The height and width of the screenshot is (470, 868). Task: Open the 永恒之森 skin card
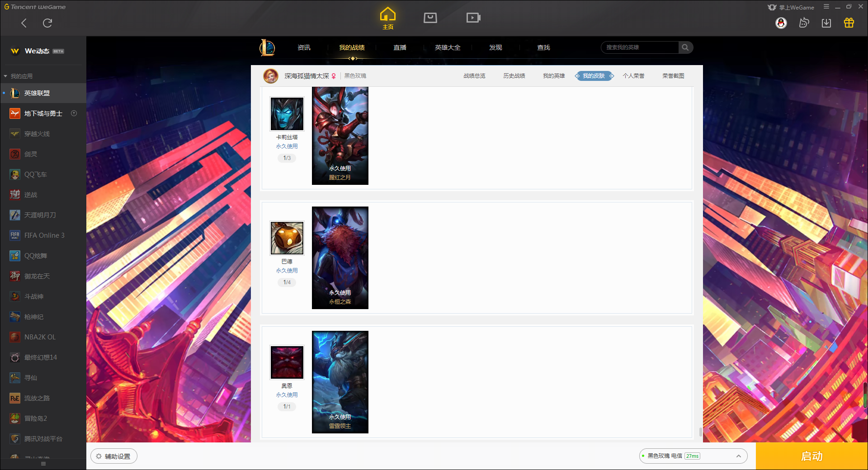(x=340, y=258)
